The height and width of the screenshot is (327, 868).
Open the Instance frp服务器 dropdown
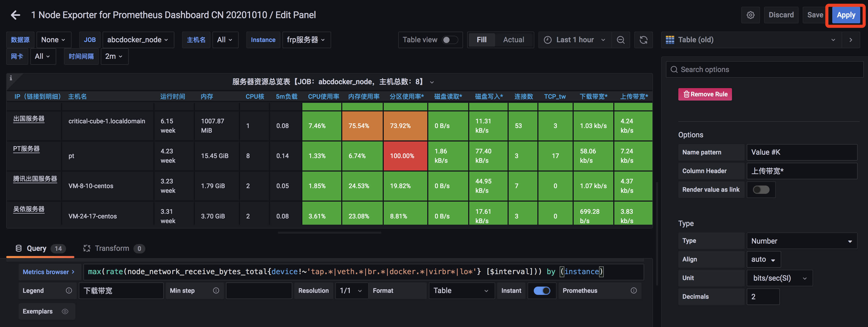point(306,40)
